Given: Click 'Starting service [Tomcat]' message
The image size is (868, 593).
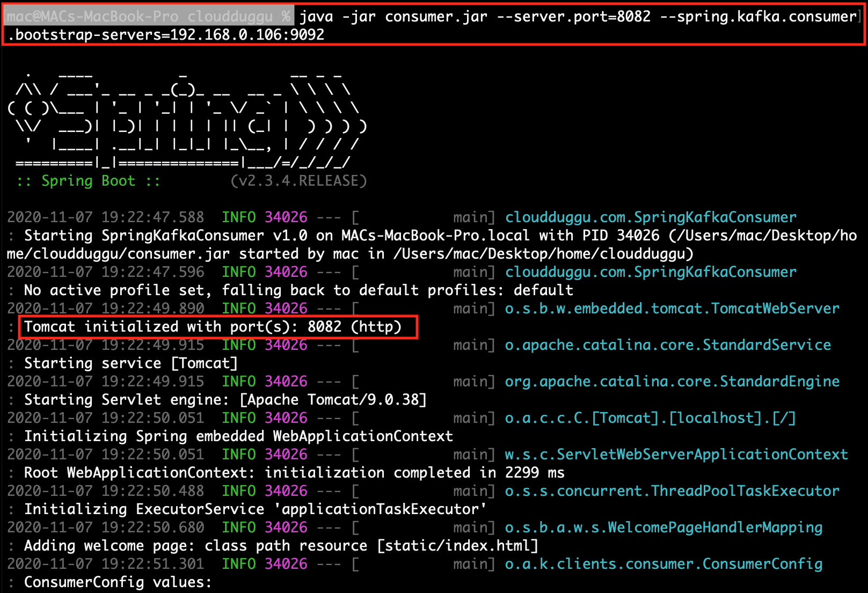Looking at the screenshot, I should point(131,363).
